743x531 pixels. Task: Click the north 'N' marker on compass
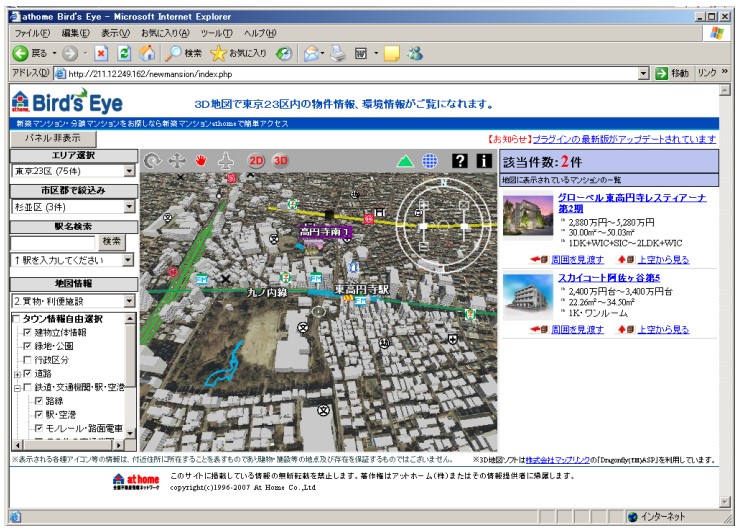pos(444,182)
